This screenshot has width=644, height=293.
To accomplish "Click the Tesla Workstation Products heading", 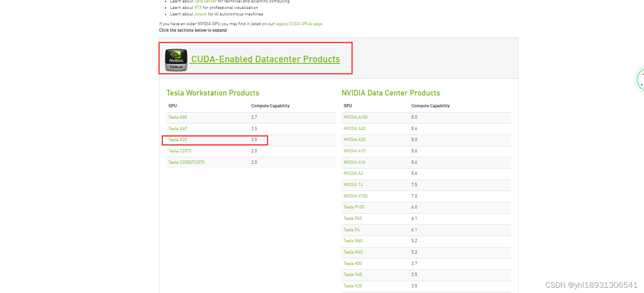I will coord(212,93).
